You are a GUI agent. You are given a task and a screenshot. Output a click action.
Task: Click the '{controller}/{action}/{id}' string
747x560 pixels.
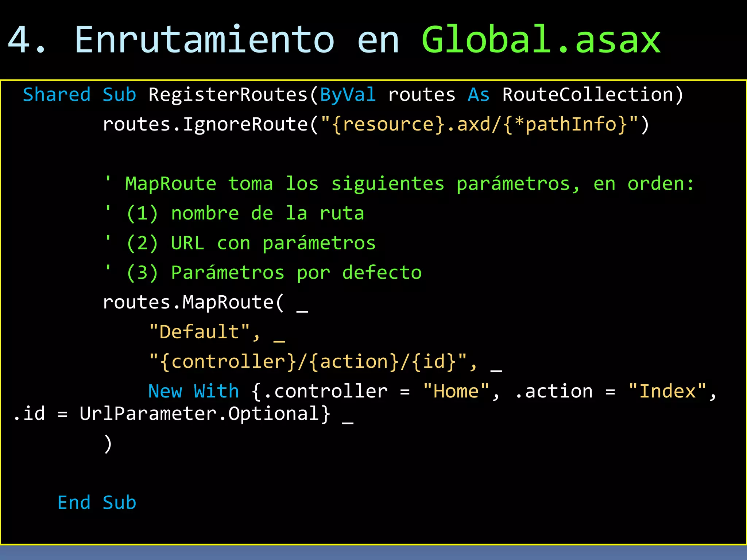308,362
